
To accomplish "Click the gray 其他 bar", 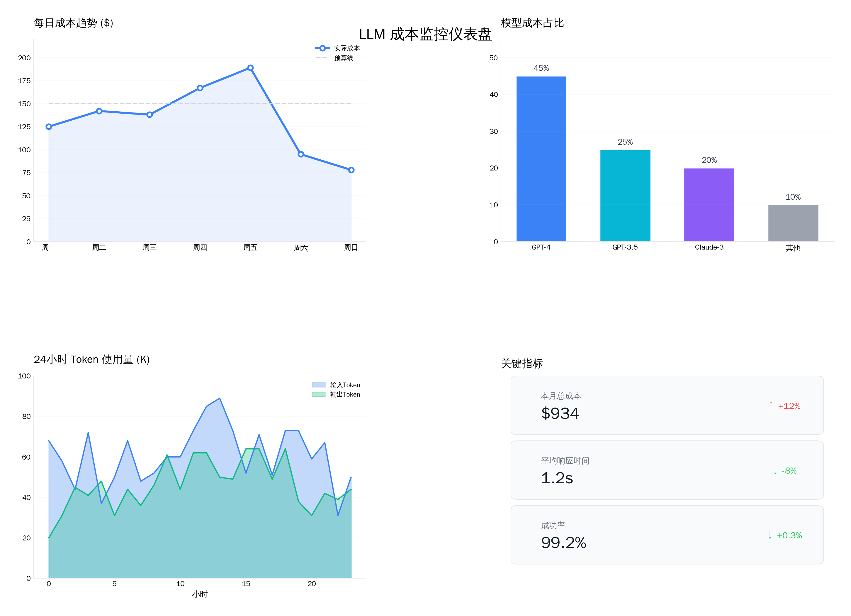I will [x=793, y=223].
